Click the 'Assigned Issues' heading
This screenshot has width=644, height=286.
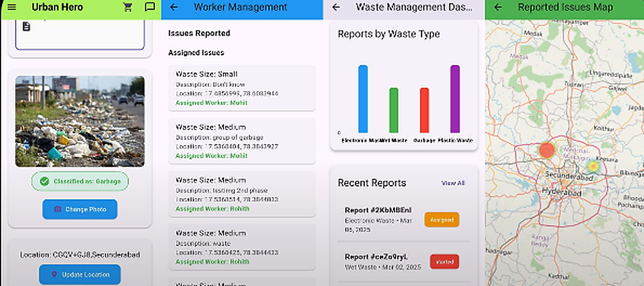click(x=196, y=53)
